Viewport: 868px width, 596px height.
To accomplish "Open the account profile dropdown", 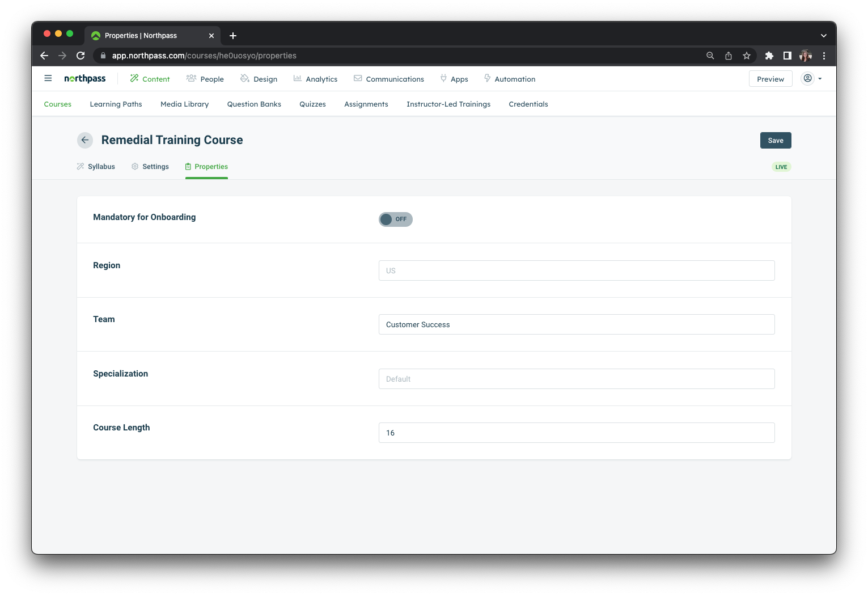I will (811, 79).
